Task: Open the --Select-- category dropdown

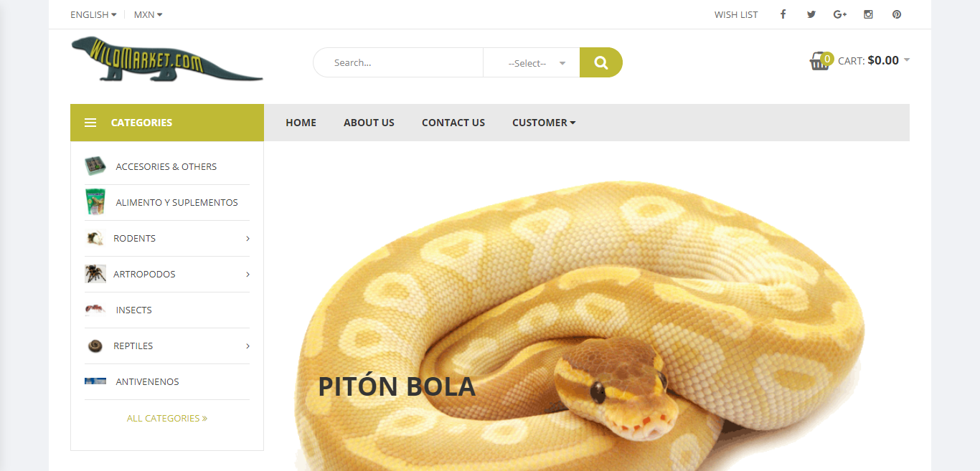Action: coord(532,62)
